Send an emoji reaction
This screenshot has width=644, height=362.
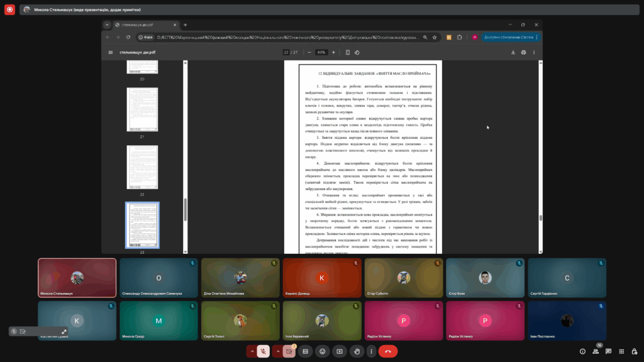(x=323, y=351)
